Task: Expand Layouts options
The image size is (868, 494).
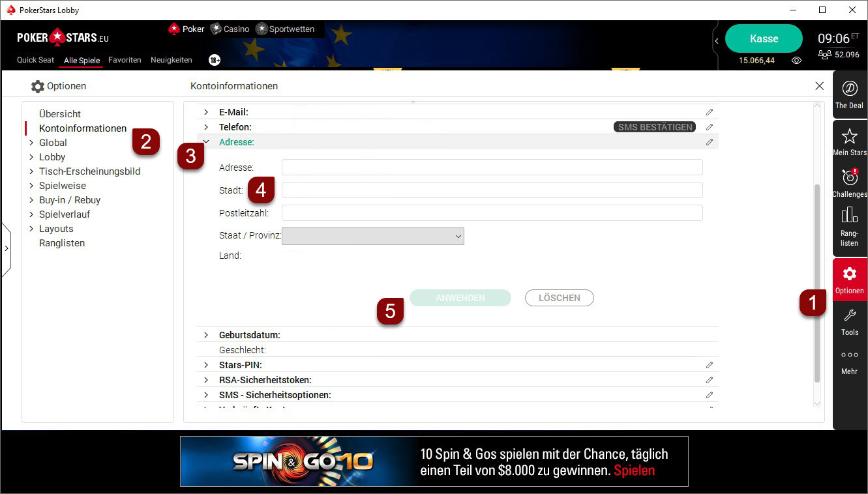Action: tap(31, 229)
